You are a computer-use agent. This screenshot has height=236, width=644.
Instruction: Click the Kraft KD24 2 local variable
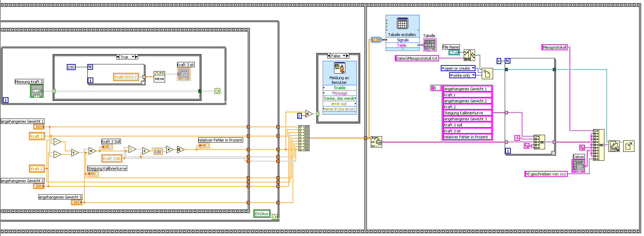(x=125, y=77)
